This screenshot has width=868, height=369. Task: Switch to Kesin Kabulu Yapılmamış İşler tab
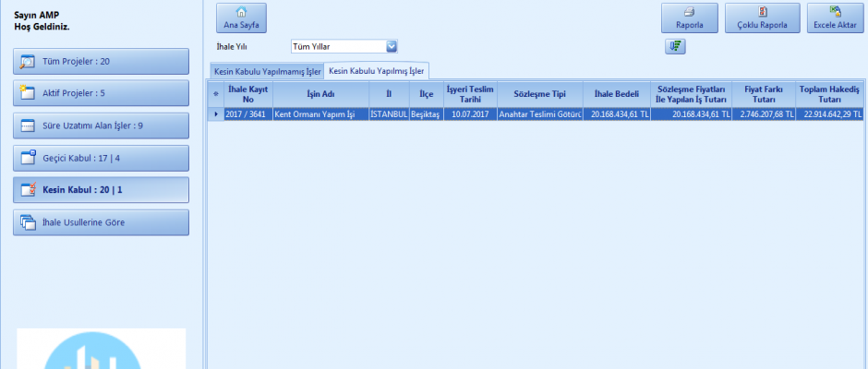tap(267, 72)
